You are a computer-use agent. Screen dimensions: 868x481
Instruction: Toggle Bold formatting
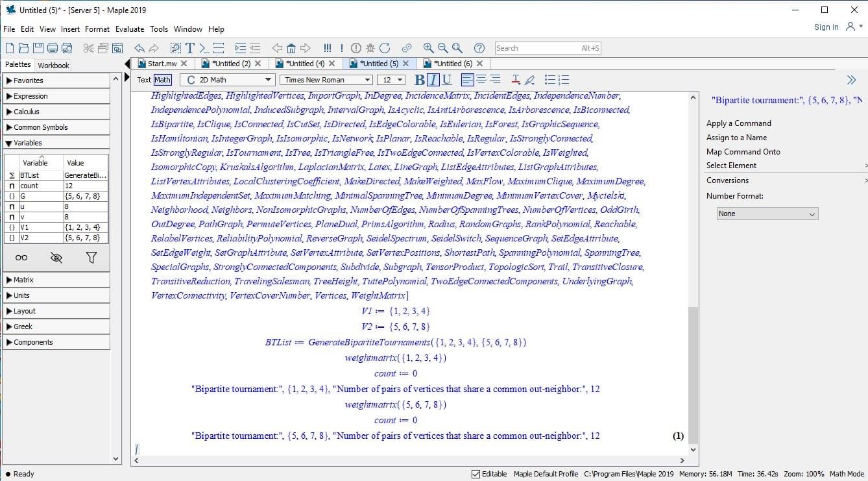pos(420,80)
